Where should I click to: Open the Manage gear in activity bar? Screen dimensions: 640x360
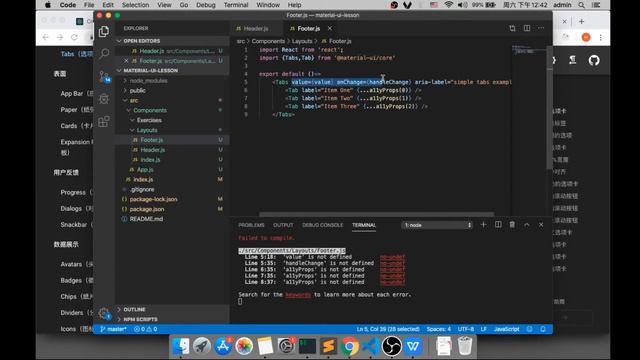[104, 313]
